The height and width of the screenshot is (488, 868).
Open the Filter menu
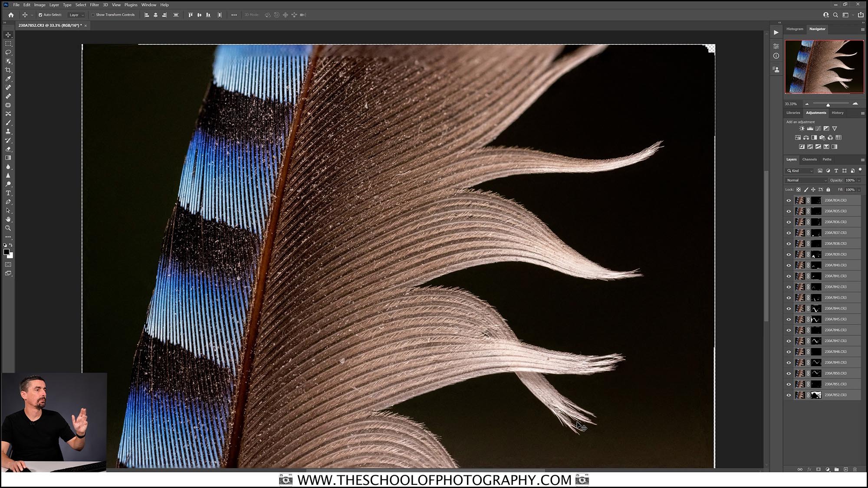pyautogui.click(x=94, y=5)
